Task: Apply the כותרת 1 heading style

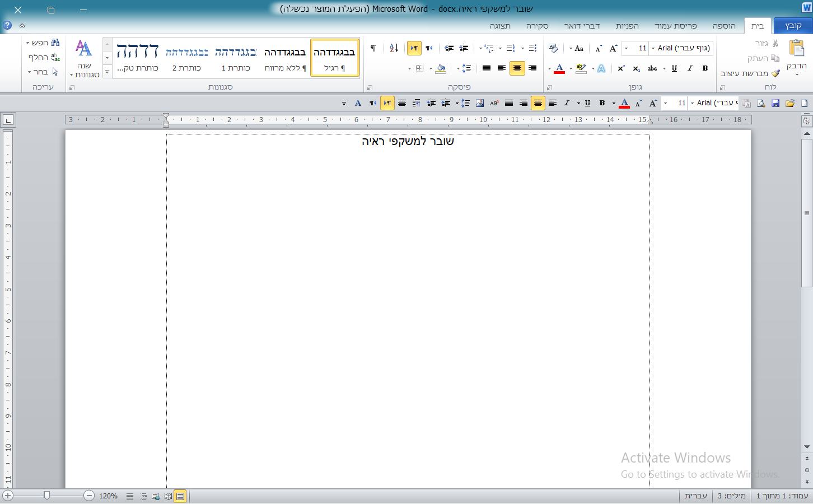Action: tap(236, 58)
